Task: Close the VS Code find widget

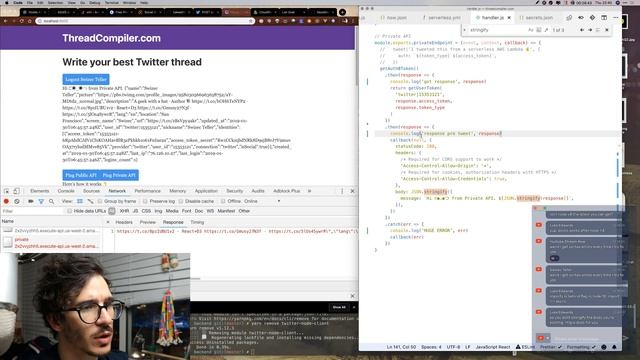Action: [x=607, y=30]
